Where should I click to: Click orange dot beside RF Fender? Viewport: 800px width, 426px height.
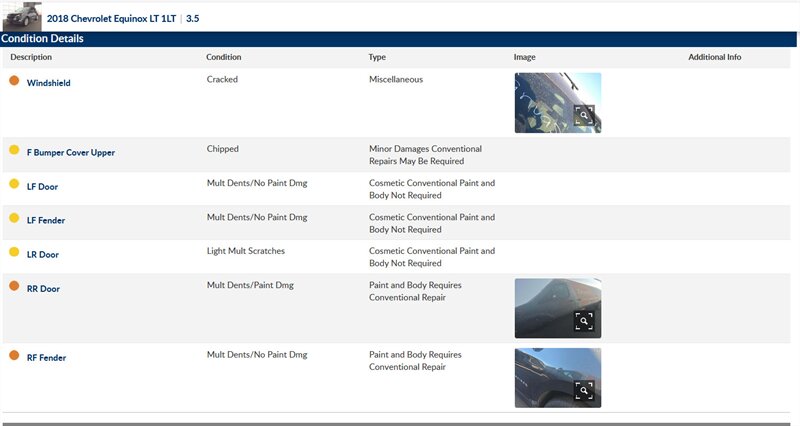(x=14, y=355)
